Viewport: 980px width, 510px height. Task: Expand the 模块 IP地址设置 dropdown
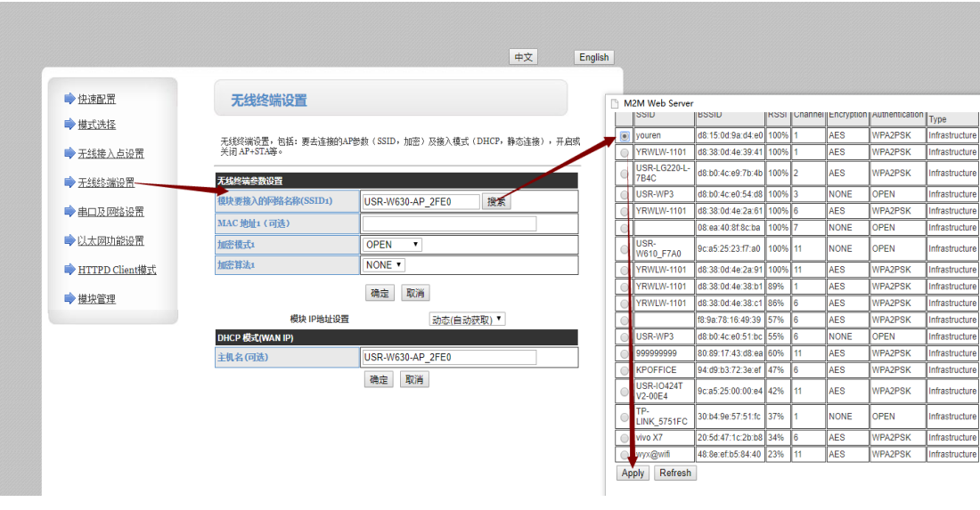tap(468, 319)
